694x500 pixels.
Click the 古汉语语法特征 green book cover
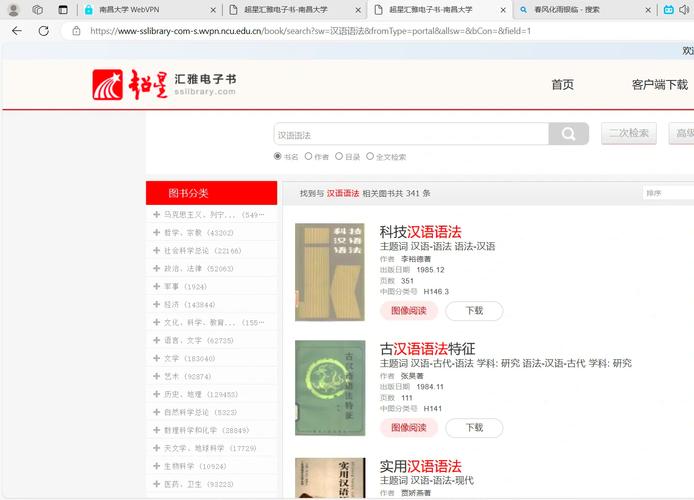click(330, 388)
